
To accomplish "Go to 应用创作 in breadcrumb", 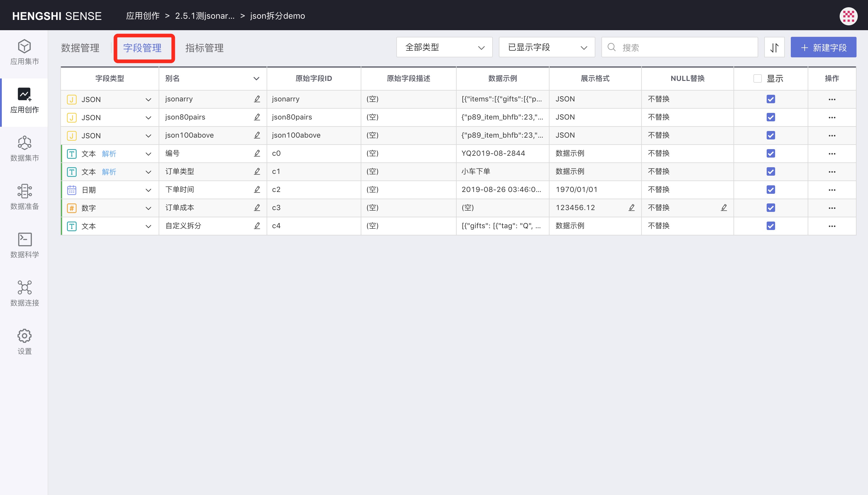I will pyautogui.click(x=143, y=16).
